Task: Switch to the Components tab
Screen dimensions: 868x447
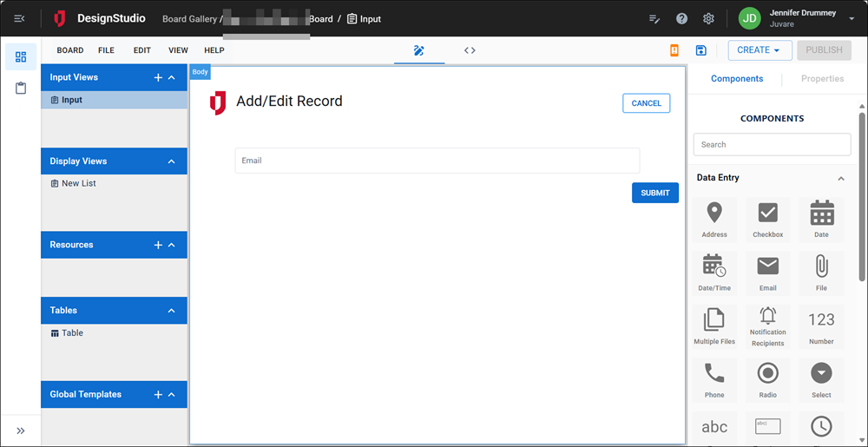Action: pos(737,79)
